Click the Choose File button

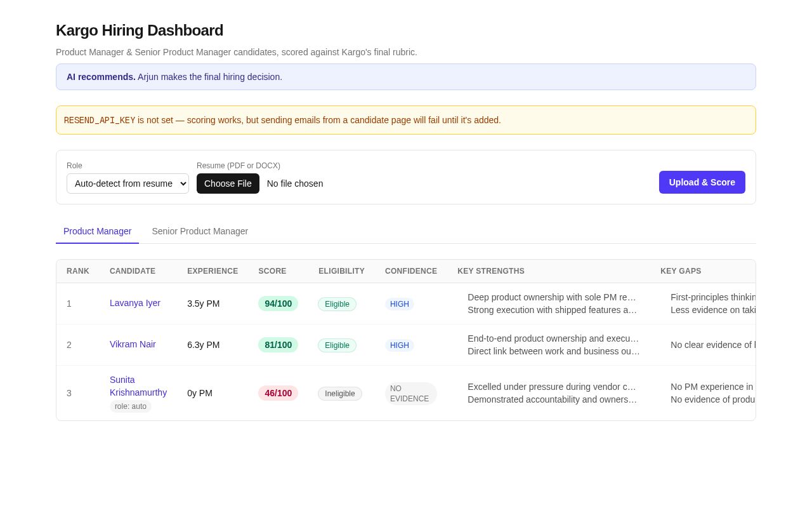(228, 184)
